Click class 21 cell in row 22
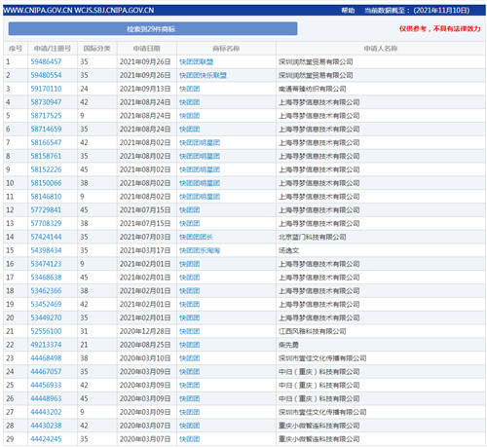The height and width of the screenshot is (448, 487). click(84, 345)
